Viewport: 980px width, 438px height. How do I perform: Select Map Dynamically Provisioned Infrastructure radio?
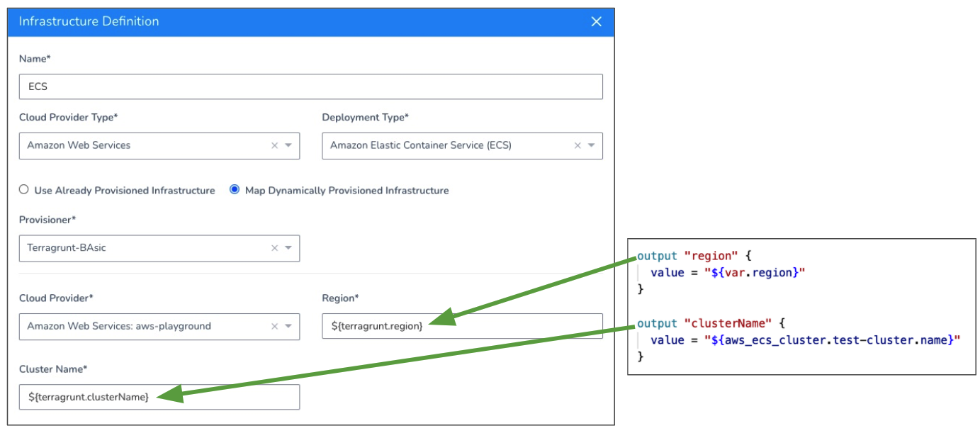tap(235, 190)
